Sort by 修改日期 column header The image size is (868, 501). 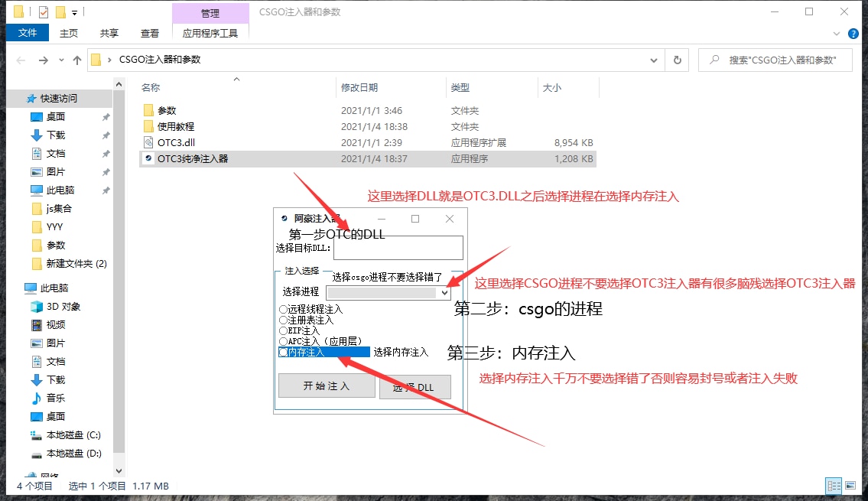(x=359, y=87)
